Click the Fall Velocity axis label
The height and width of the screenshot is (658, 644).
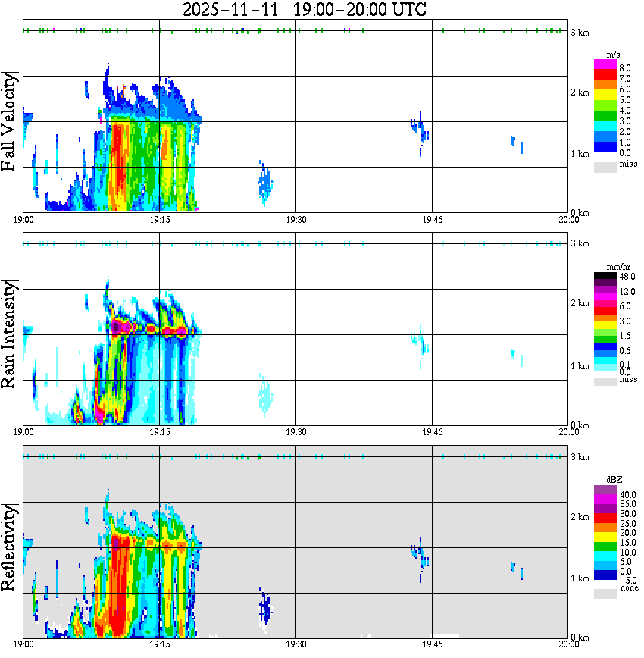tap(9, 121)
